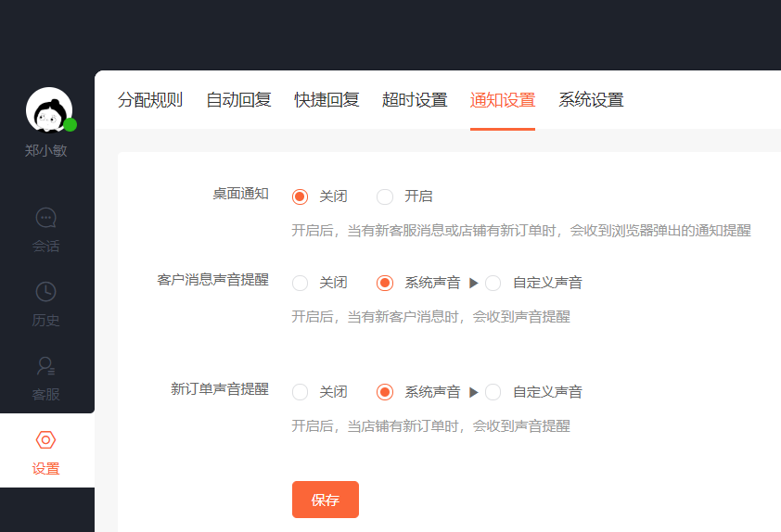Click the green online status dot
The width and height of the screenshot is (781, 532).
tap(70, 125)
